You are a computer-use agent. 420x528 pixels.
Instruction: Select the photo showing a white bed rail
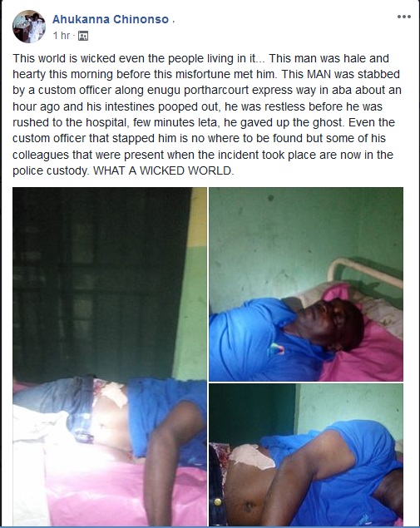pos(306,284)
